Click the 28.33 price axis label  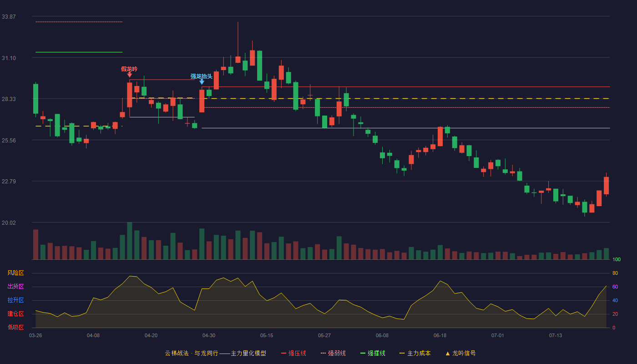[9, 99]
